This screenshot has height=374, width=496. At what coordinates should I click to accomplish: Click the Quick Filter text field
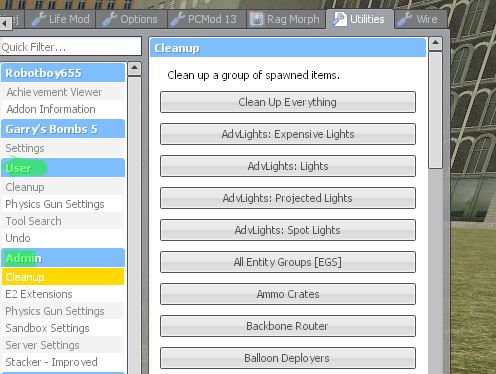point(71,47)
